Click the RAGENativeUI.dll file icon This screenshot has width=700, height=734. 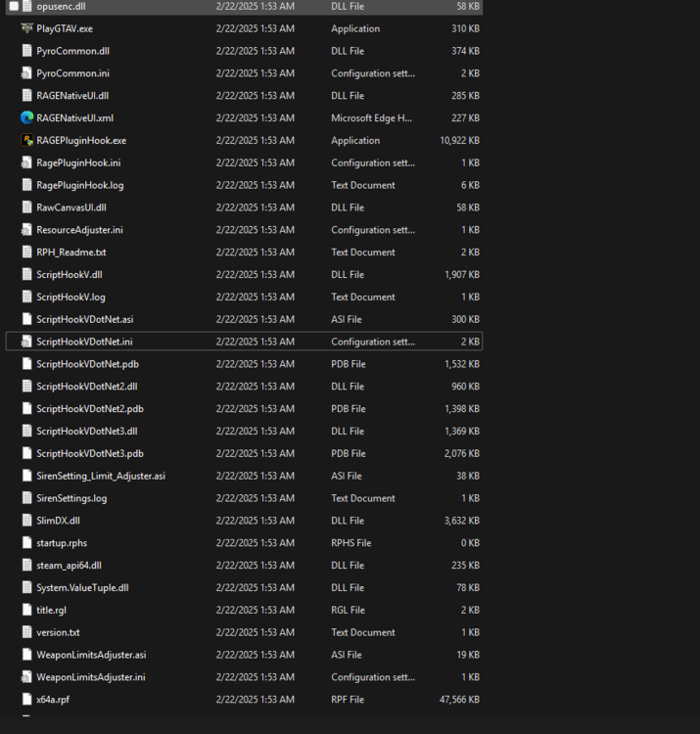click(27, 96)
